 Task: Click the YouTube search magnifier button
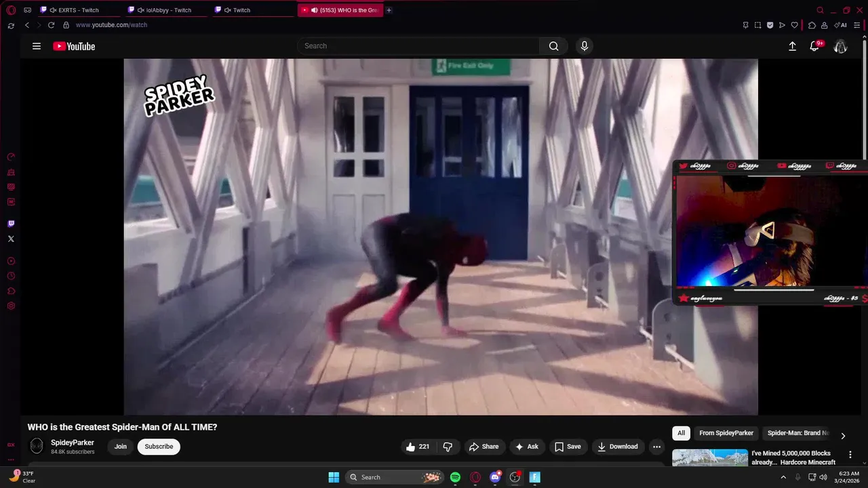(x=553, y=46)
